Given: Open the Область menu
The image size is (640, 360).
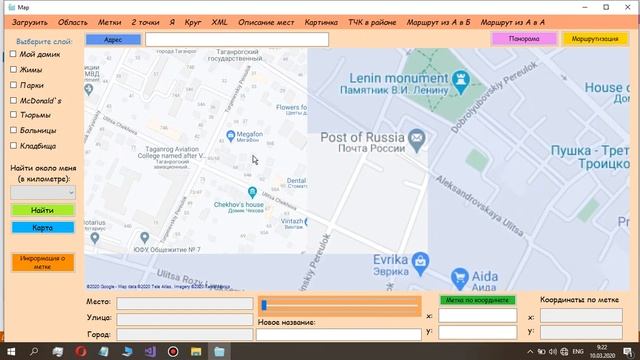Looking at the screenshot, I should [x=73, y=22].
